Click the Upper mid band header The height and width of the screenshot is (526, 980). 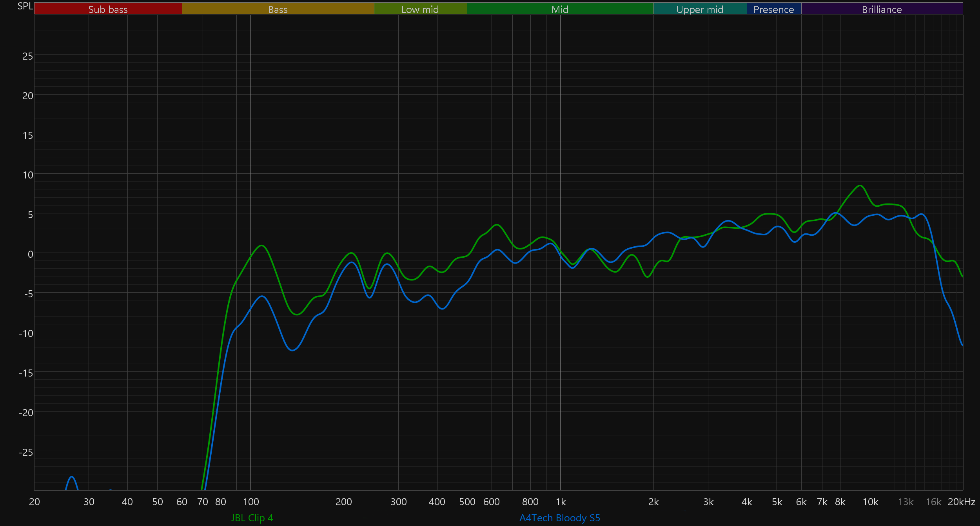pyautogui.click(x=700, y=9)
